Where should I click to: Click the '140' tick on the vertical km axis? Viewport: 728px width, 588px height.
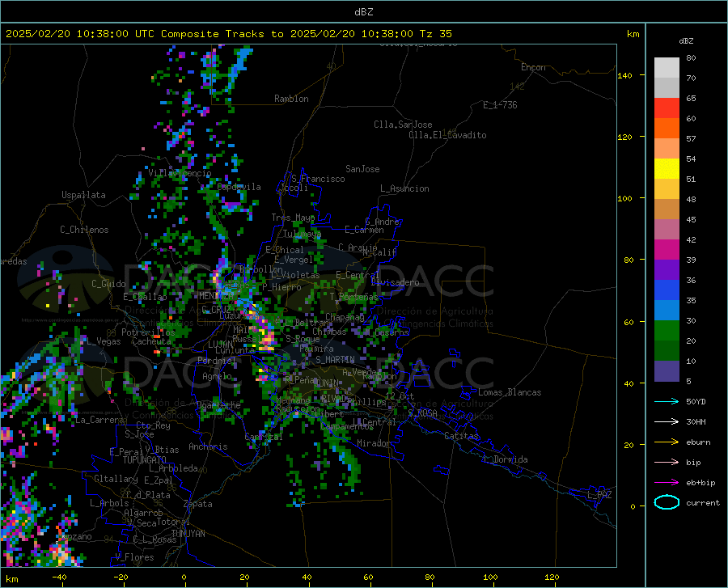click(624, 76)
